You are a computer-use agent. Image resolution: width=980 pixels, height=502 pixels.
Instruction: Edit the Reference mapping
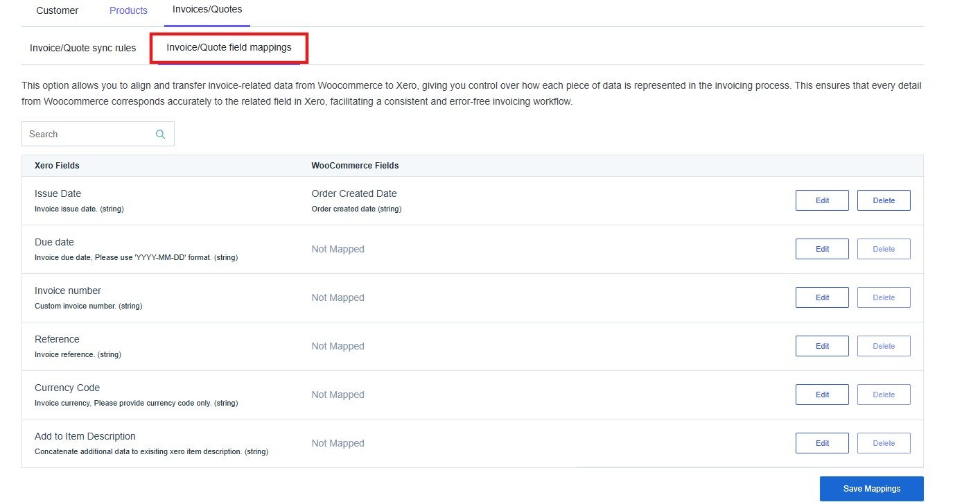click(x=822, y=346)
